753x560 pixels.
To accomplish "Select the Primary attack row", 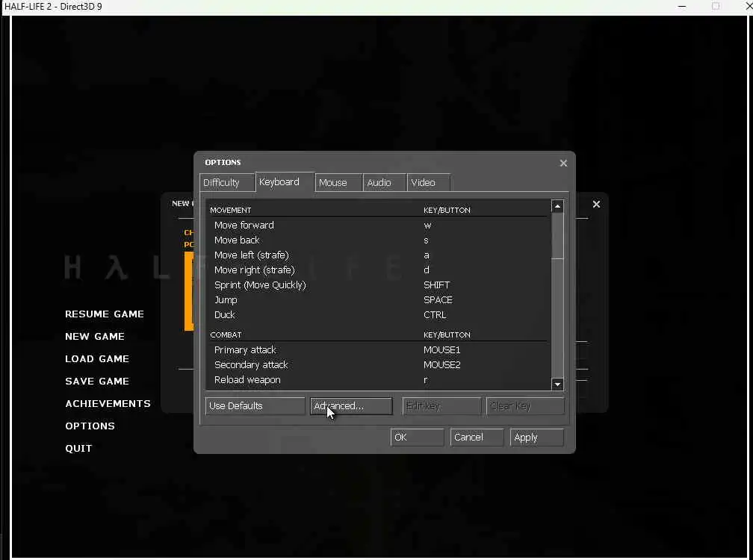I will pyautogui.click(x=379, y=350).
